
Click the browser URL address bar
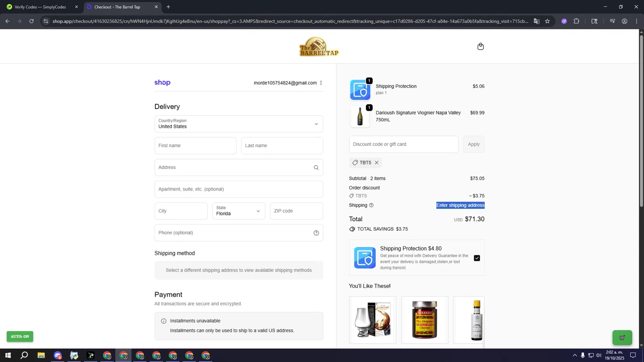(x=290, y=21)
